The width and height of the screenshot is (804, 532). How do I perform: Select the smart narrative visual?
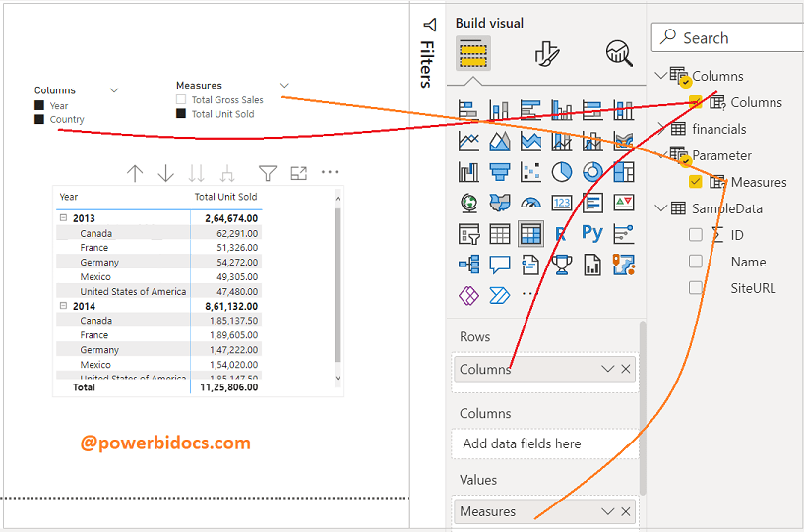pos(530,265)
